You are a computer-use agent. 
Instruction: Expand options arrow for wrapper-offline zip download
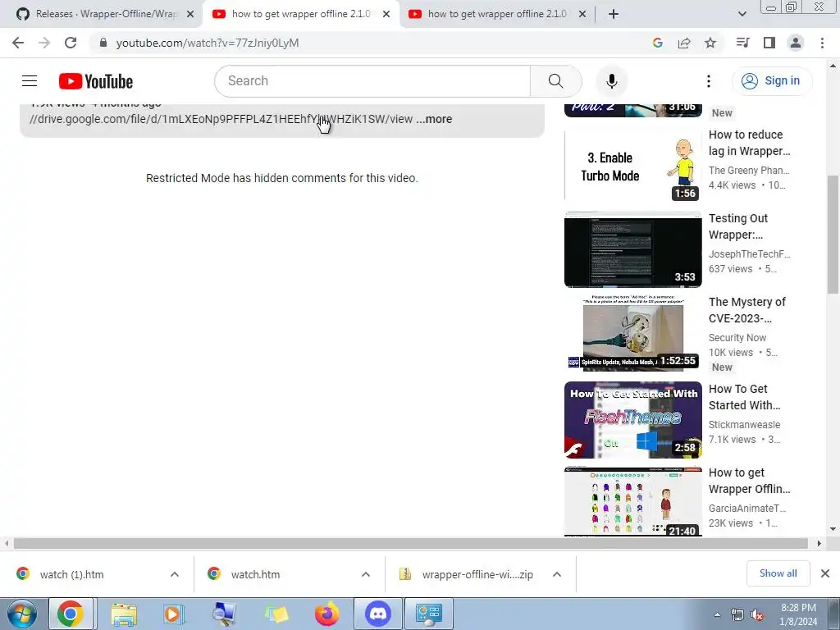557,574
